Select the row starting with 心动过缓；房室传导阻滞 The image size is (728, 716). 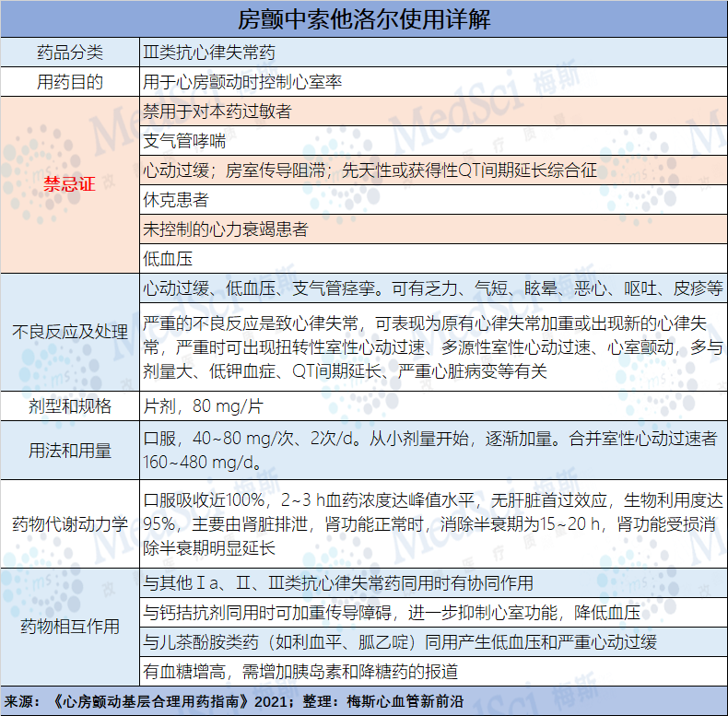pyautogui.click(x=434, y=170)
